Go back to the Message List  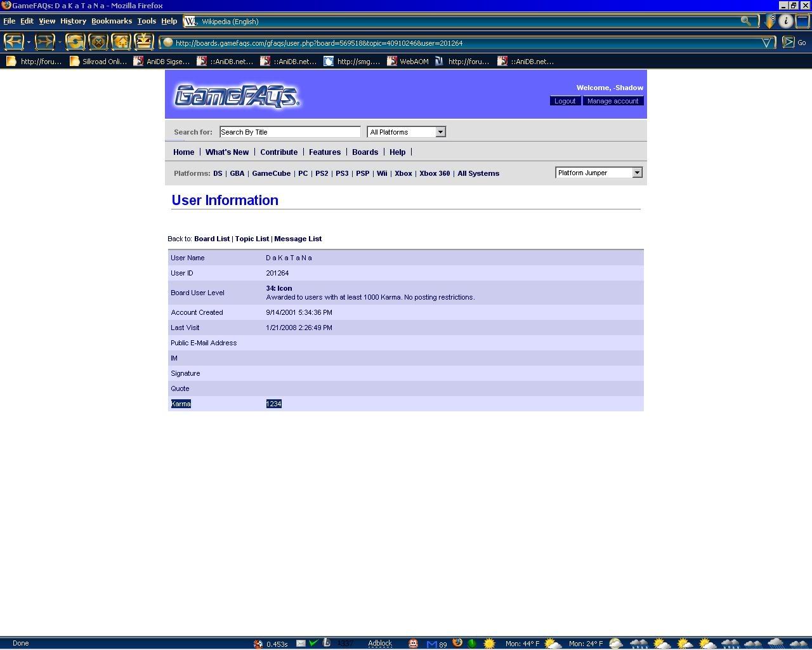coord(298,239)
